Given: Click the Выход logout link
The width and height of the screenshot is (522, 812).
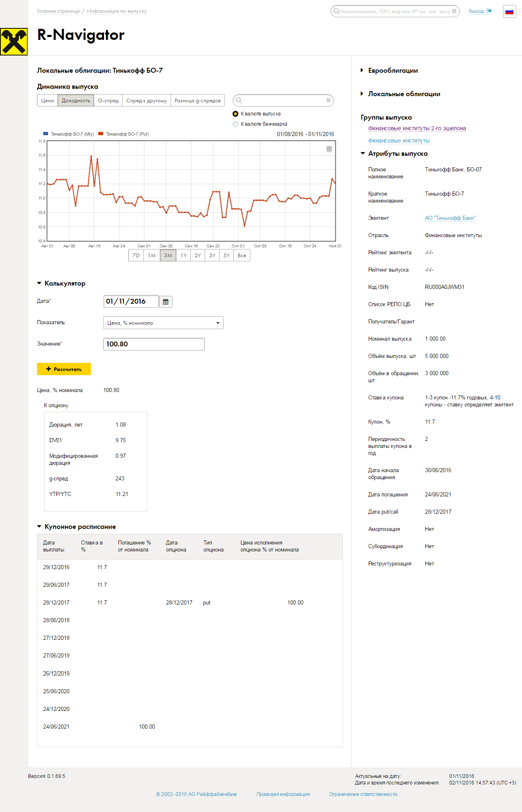Looking at the screenshot, I should 476,11.
